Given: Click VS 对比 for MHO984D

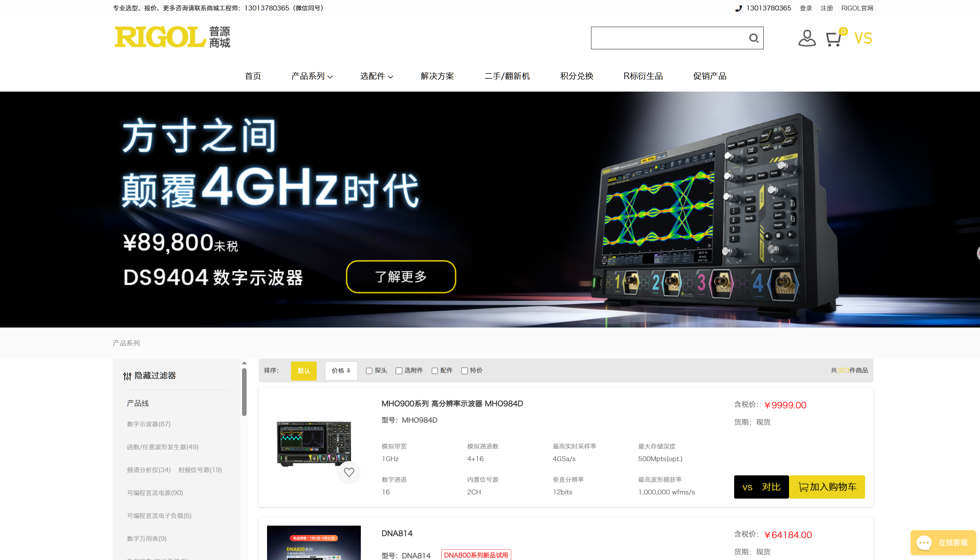Looking at the screenshot, I should (761, 487).
